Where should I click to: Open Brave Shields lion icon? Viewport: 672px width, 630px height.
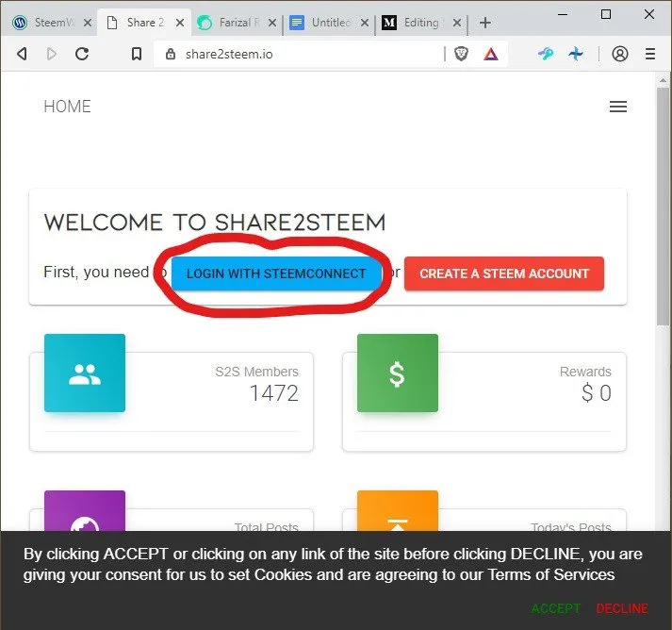(x=461, y=54)
